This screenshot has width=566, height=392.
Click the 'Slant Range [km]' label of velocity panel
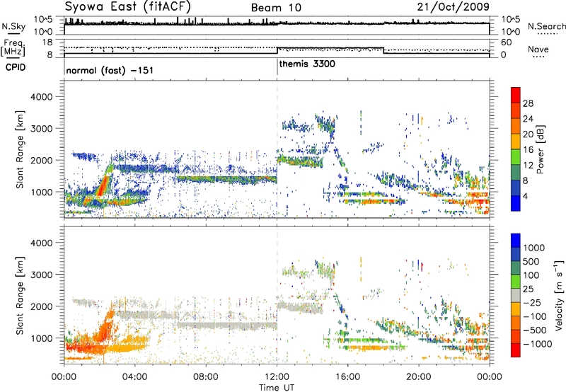click(20, 295)
